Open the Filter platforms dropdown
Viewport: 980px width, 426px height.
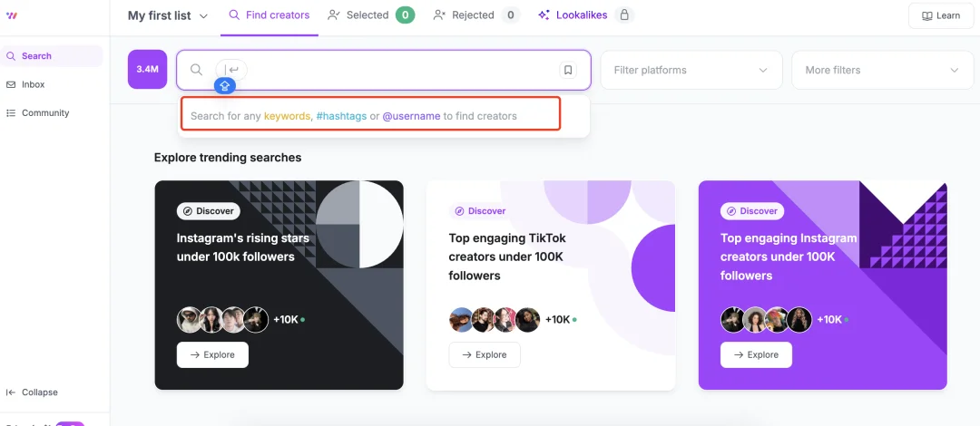(x=691, y=70)
